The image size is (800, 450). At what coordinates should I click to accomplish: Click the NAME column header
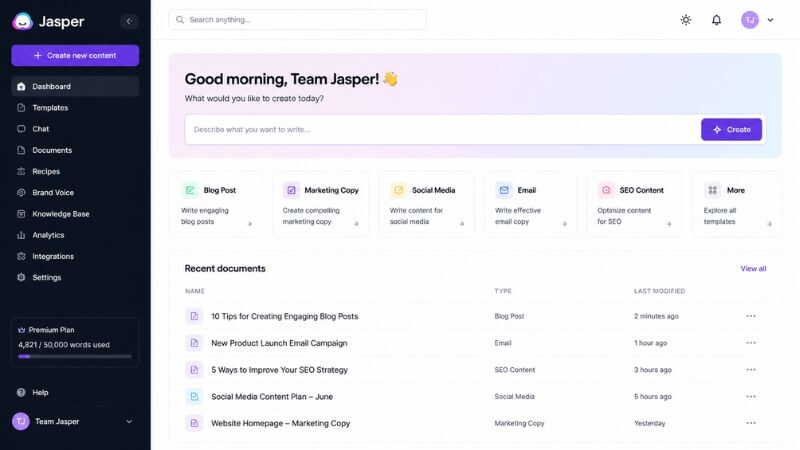194,291
